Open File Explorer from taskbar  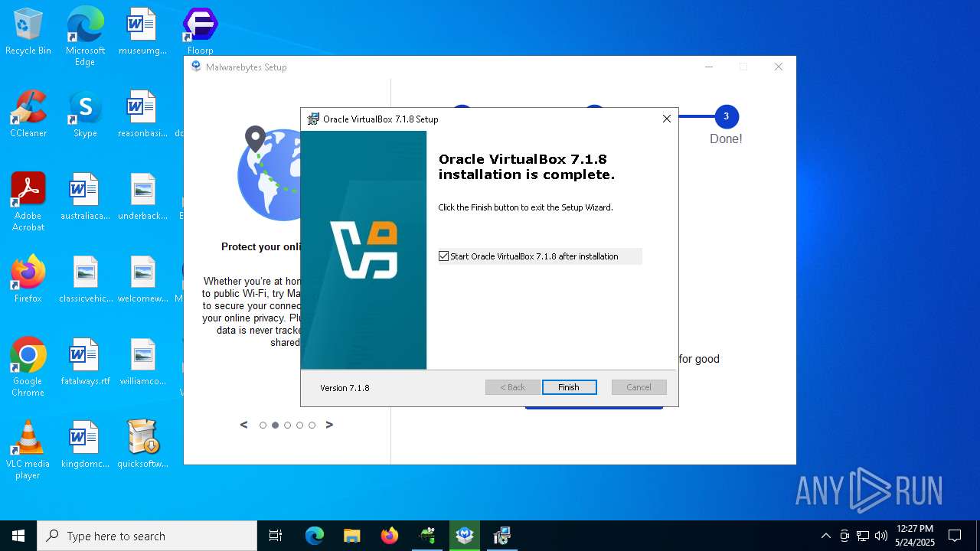(x=352, y=536)
